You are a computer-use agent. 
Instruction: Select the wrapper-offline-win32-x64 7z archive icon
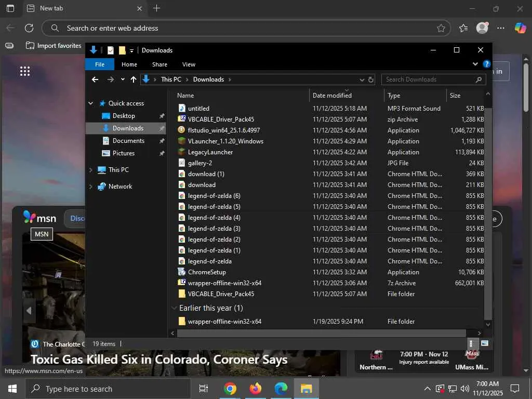[x=182, y=283]
